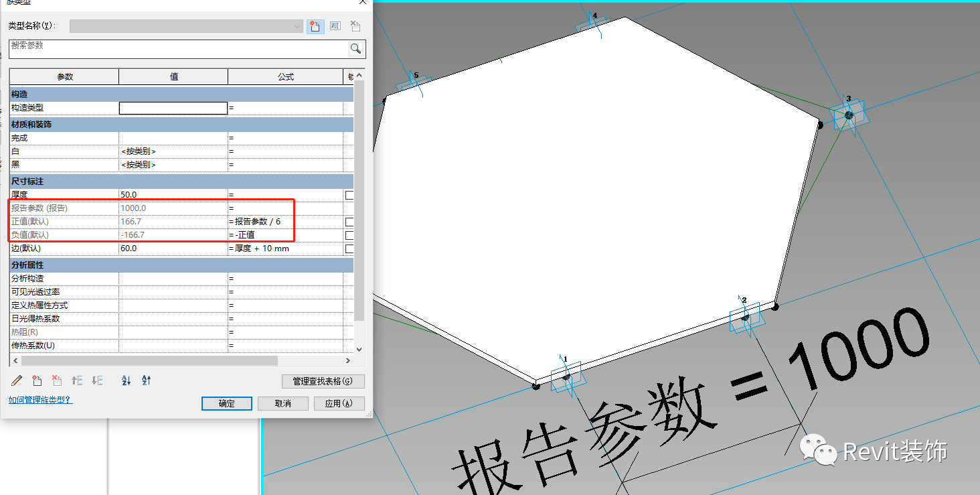Click the 厚度 value 50.0 cell

click(x=173, y=195)
